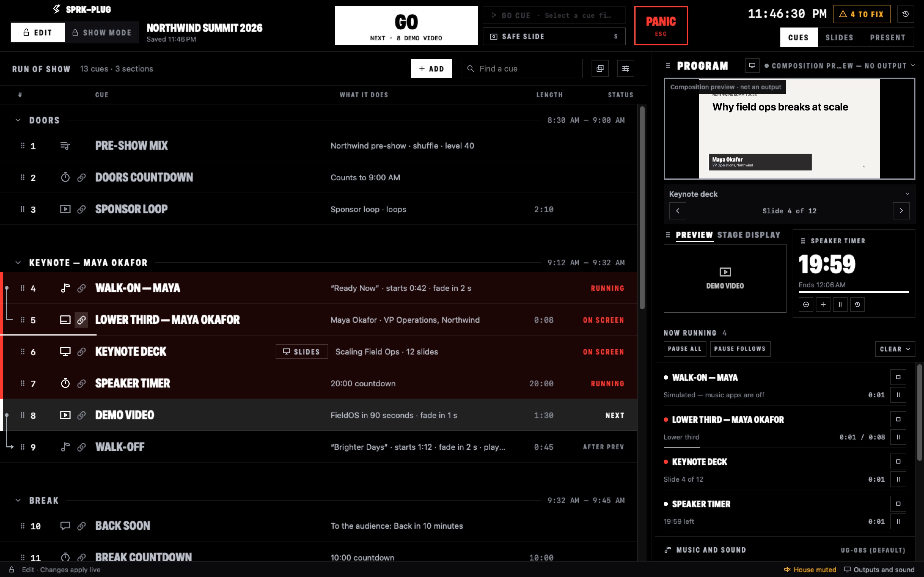Click the speaker timer progress bar
This screenshot has height=577, width=924.
point(854,292)
